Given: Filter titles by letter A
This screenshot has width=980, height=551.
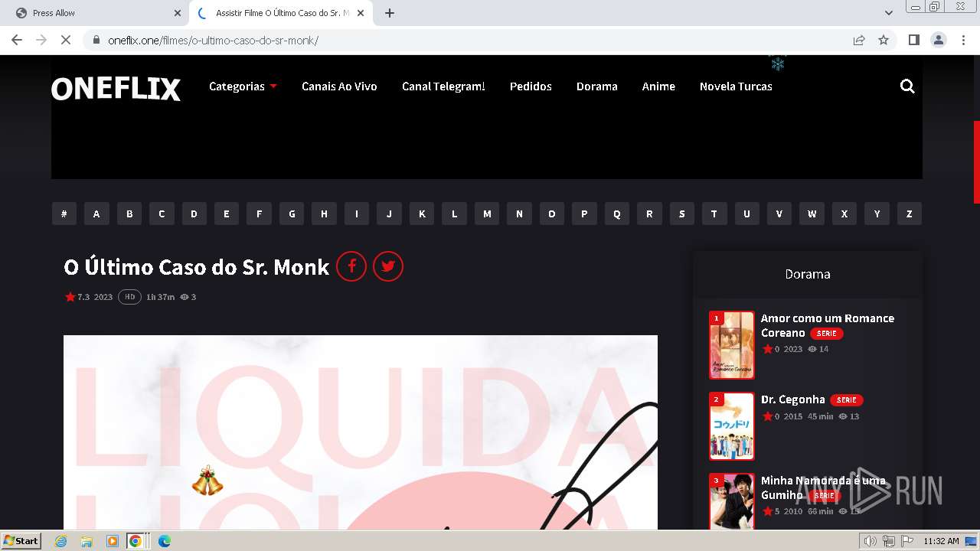Looking at the screenshot, I should coord(96,214).
